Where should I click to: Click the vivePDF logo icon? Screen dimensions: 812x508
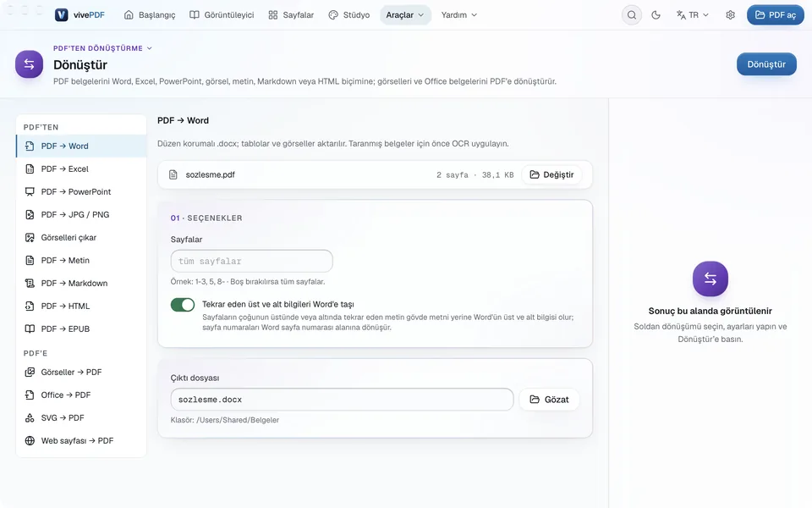[62, 15]
